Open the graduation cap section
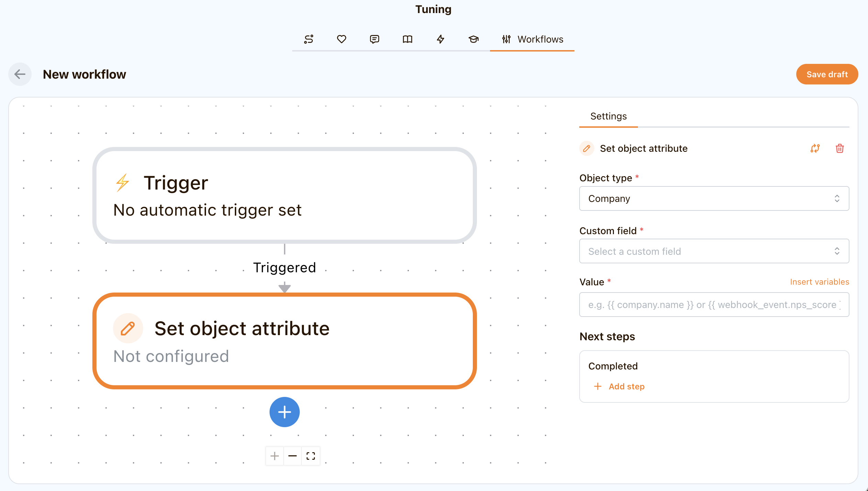Viewport: 868px width, 491px height. [x=473, y=39]
